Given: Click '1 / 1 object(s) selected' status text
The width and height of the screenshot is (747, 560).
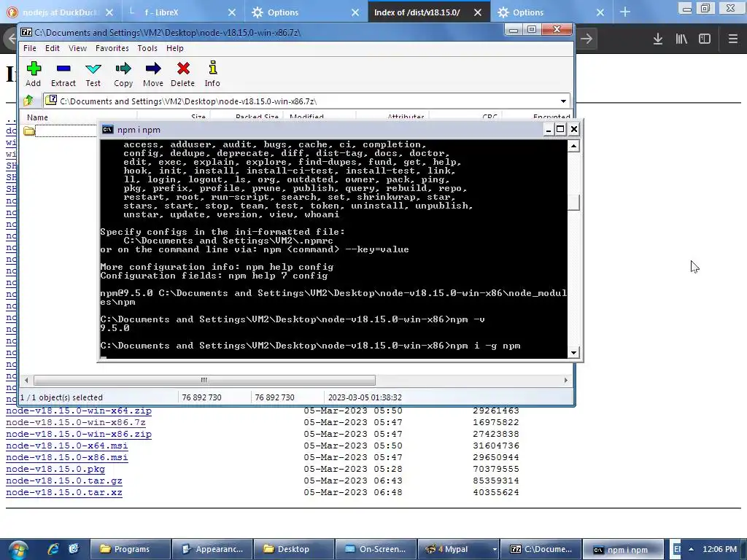Looking at the screenshot, I should [x=61, y=397].
